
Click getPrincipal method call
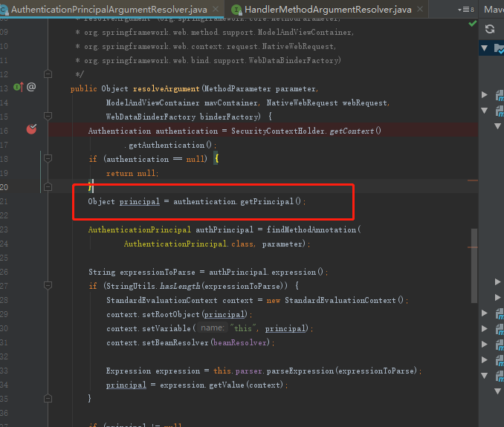tap(267, 202)
